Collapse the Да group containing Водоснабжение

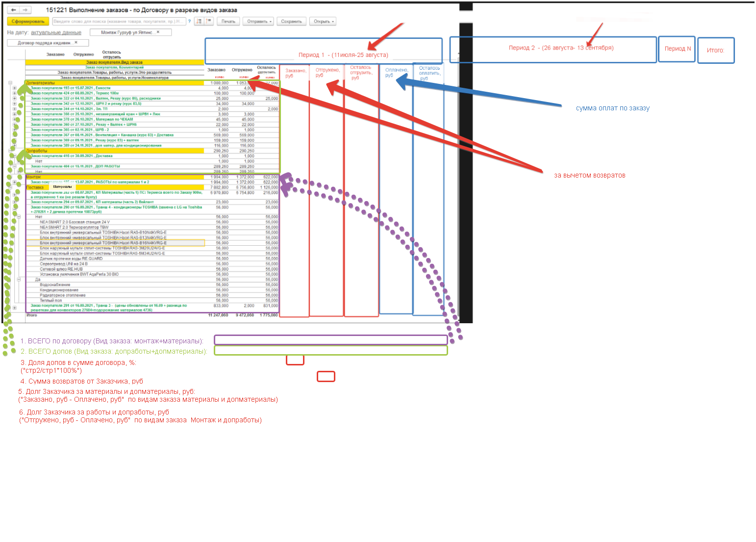pos(19,280)
